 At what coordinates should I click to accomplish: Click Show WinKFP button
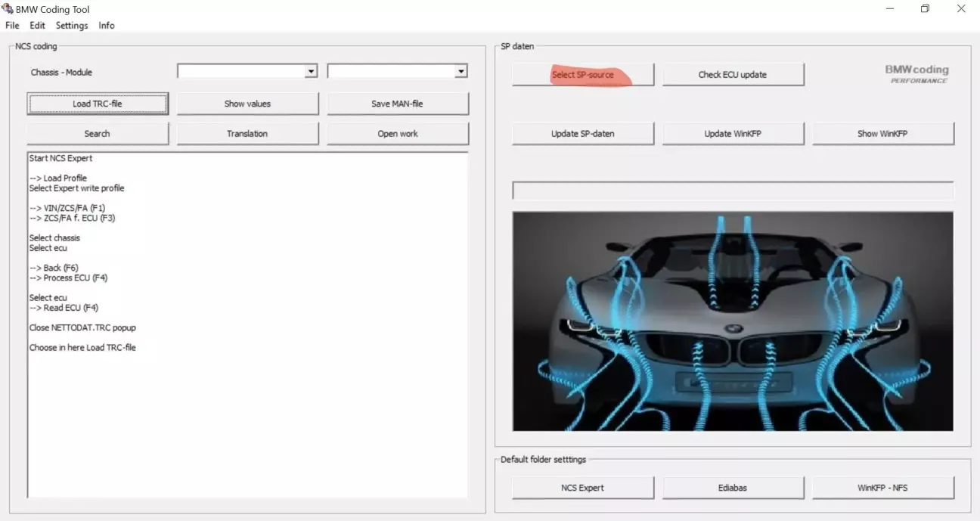[x=882, y=133]
